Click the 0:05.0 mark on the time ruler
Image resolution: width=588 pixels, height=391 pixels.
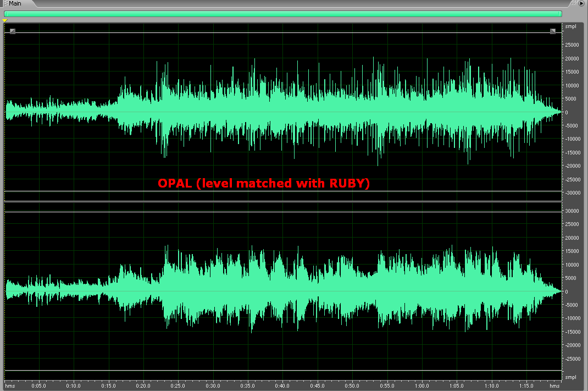tap(38, 386)
